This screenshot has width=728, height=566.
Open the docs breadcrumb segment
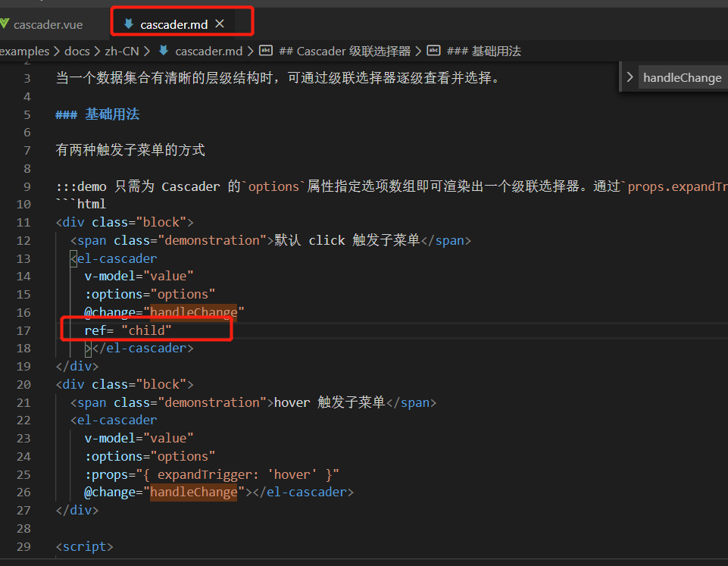[x=77, y=51]
